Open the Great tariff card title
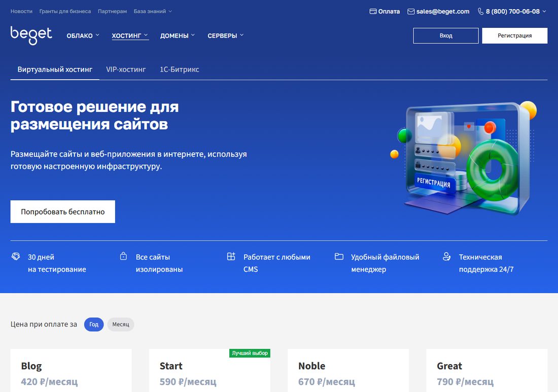This screenshot has width=558, height=392. (449, 366)
